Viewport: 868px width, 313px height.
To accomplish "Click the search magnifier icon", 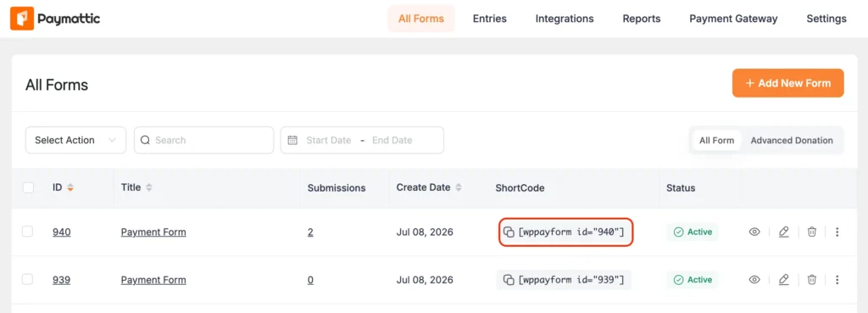I will [x=145, y=140].
